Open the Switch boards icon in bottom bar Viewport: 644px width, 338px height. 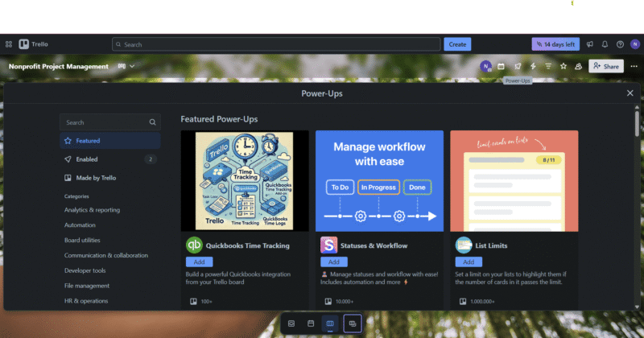(x=353, y=324)
